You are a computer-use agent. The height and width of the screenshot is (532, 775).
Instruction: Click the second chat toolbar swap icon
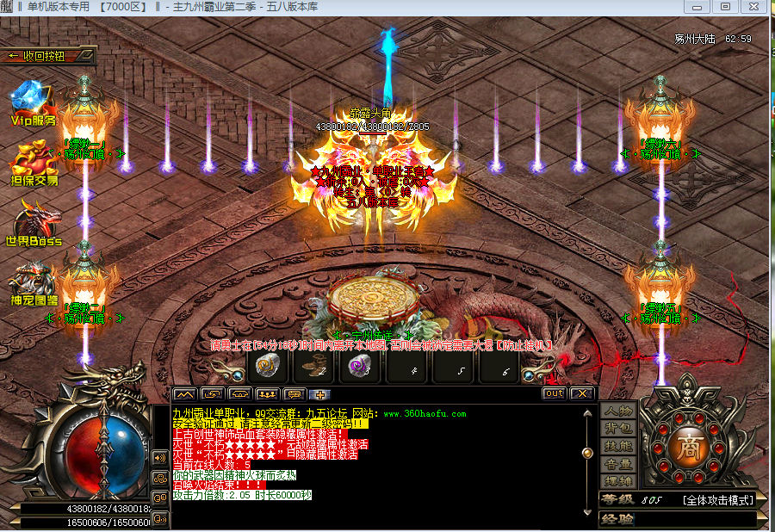[213, 394]
